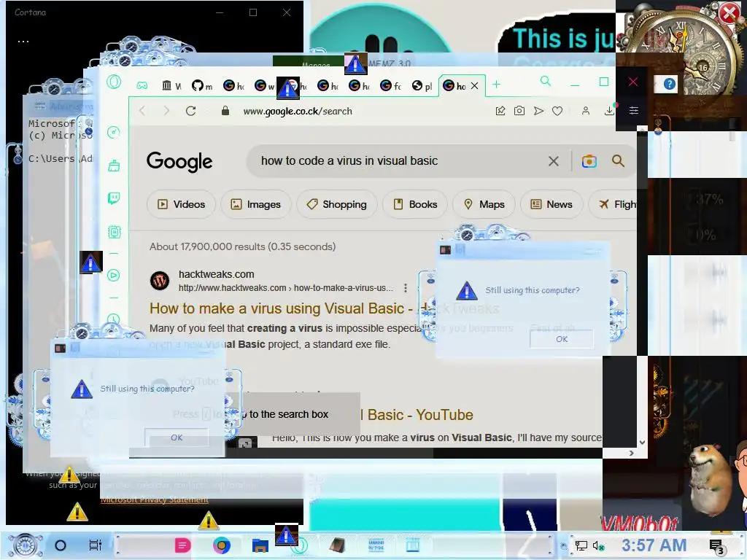
Task: Open the Player sidebar icon
Action: click(x=114, y=275)
